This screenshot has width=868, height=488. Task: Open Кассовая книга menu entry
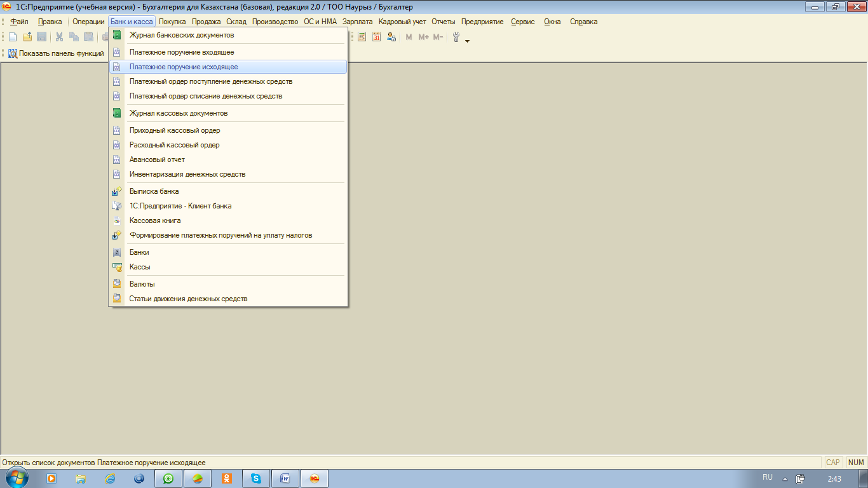228,220
